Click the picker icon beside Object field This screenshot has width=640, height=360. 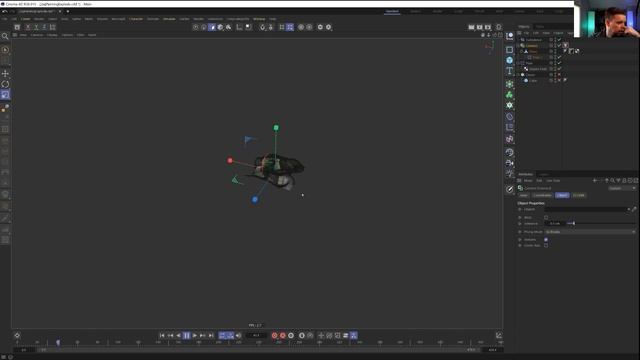tap(634, 209)
